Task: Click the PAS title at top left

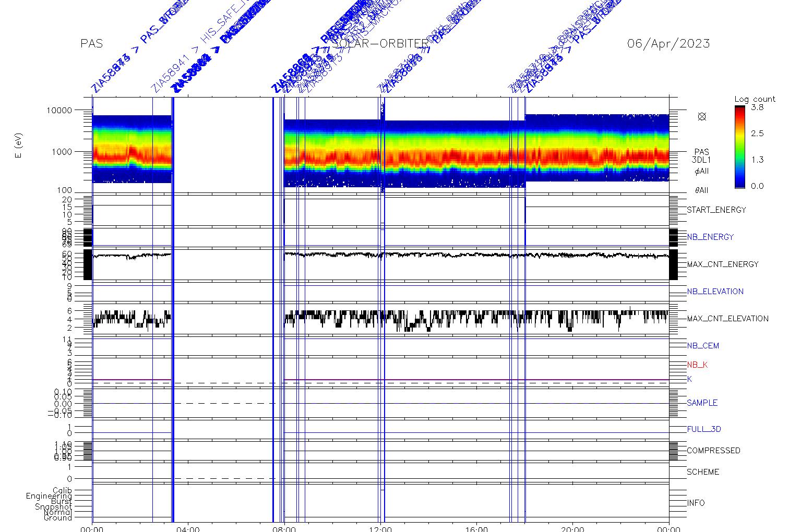Action: (92, 44)
